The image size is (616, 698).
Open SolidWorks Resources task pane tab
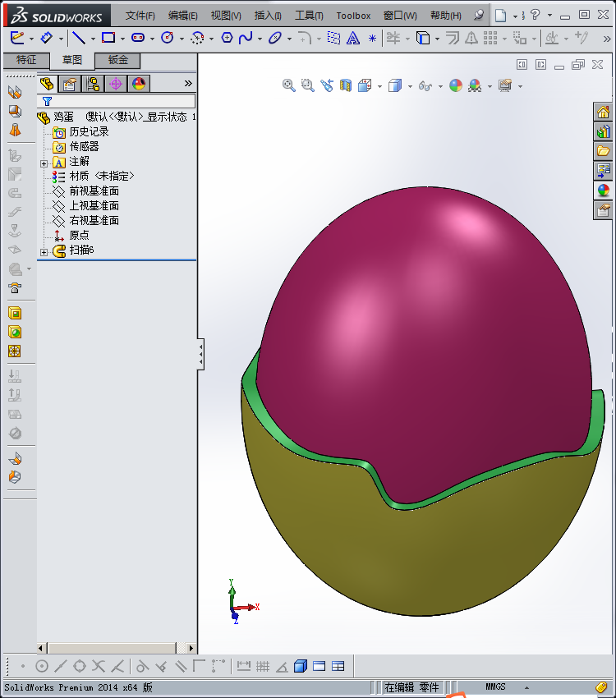(x=603, y=113)
